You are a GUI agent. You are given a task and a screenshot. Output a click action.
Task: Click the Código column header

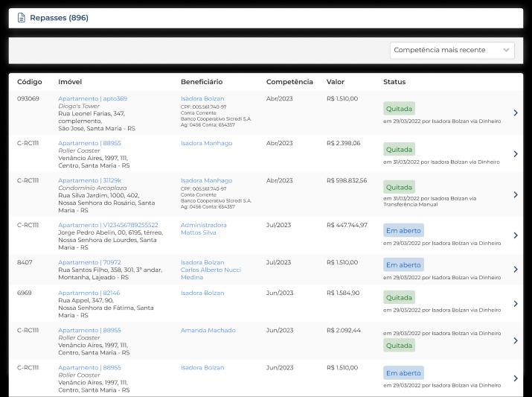click(x=30, y=82)
